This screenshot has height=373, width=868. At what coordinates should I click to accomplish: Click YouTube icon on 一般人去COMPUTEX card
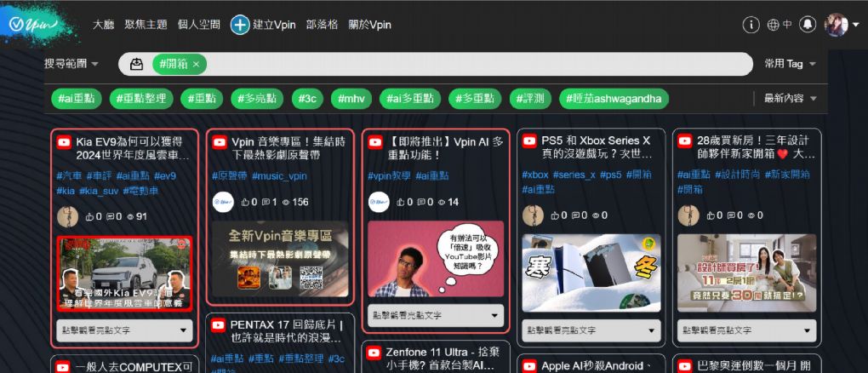click(x=63, y=367)
